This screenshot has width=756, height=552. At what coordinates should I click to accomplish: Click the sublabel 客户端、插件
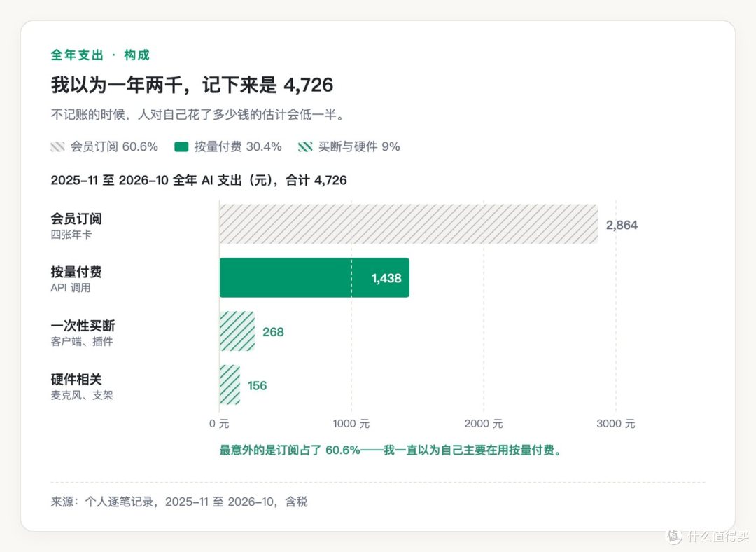pos(82,342)
